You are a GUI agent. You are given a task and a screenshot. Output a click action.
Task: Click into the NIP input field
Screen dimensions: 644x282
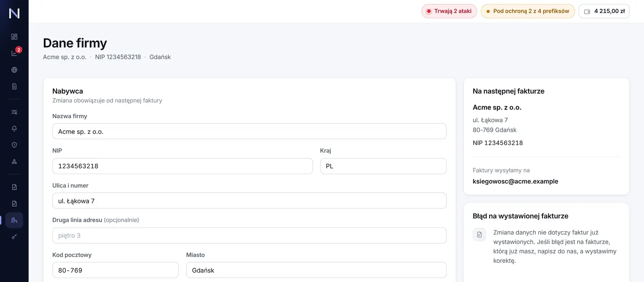pos(182,166)
